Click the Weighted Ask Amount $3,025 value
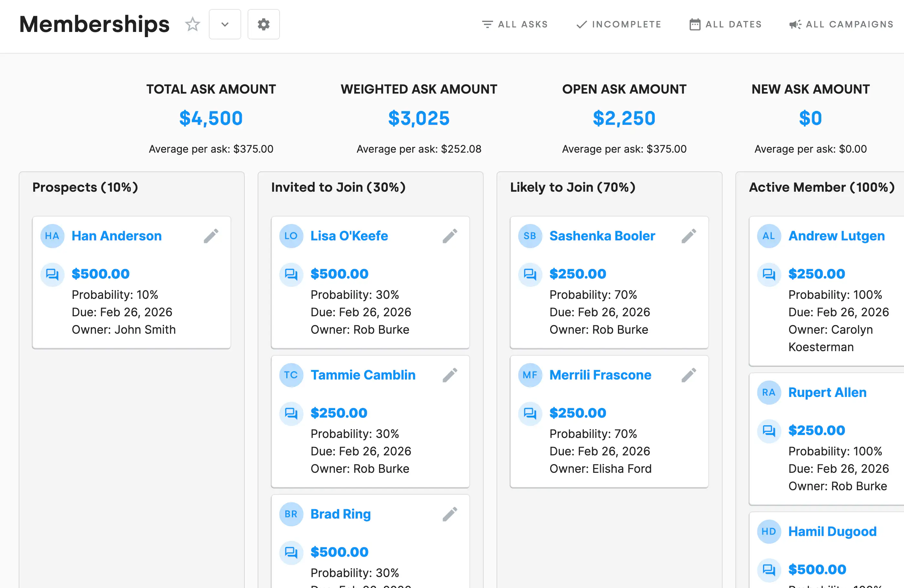This screenshot has height=588, width=904. pyautogui.click(x=419, y=118)
